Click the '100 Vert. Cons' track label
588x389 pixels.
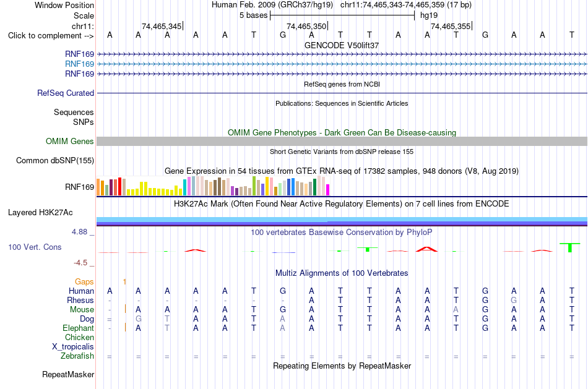(35, 247)
